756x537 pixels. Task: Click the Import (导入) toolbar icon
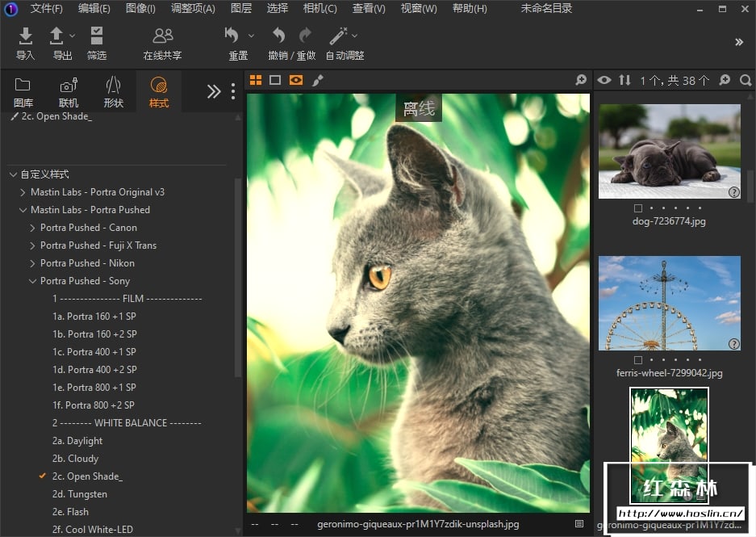coord(26,36)
